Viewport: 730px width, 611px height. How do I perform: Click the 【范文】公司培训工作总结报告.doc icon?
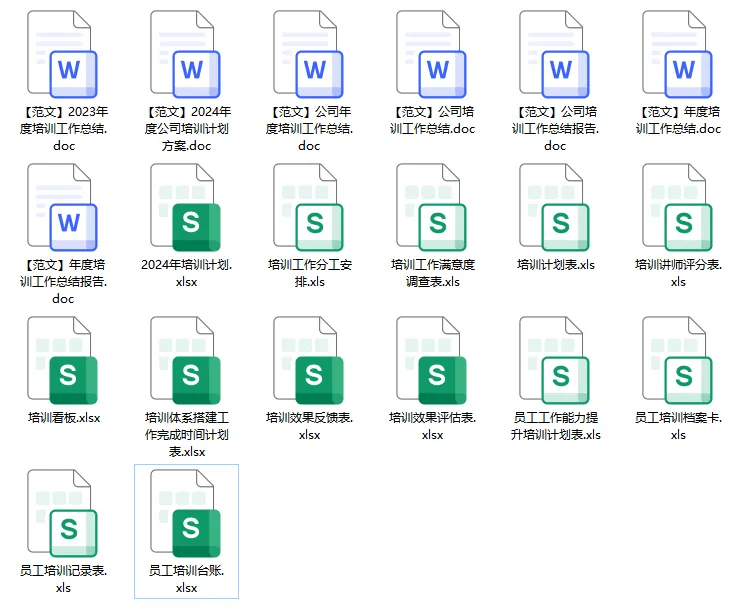[554, 54]
